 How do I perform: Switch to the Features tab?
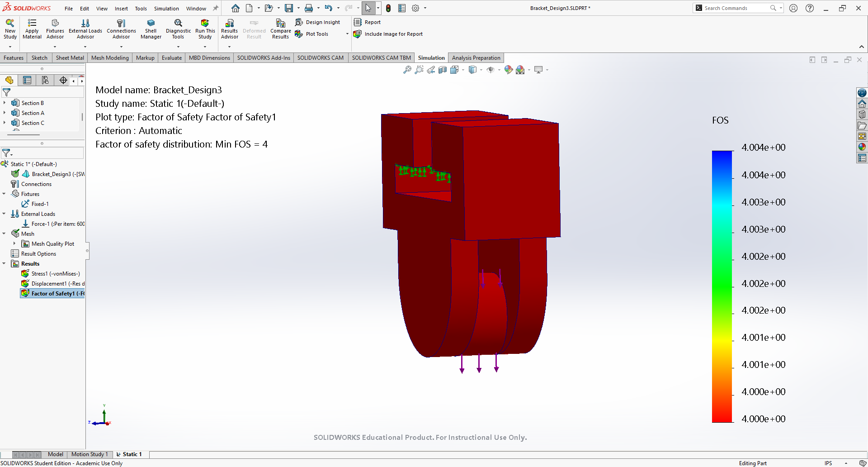14,58
